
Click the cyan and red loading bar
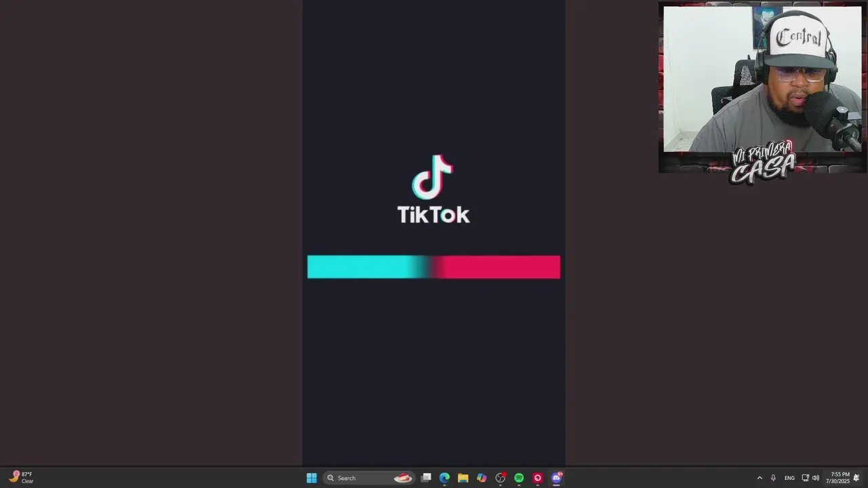pyautogui.click(x=433, y=267)
